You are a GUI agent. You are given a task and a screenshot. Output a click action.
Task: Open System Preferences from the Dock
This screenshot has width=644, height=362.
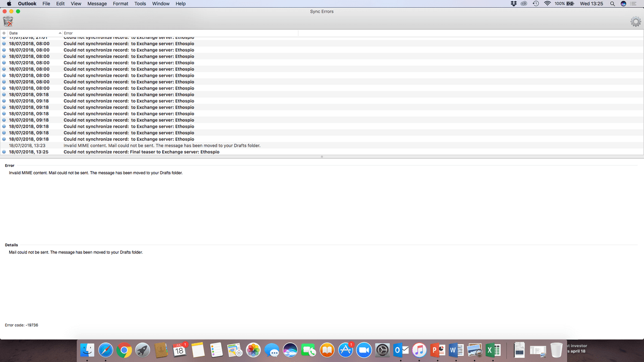(383, 350)
